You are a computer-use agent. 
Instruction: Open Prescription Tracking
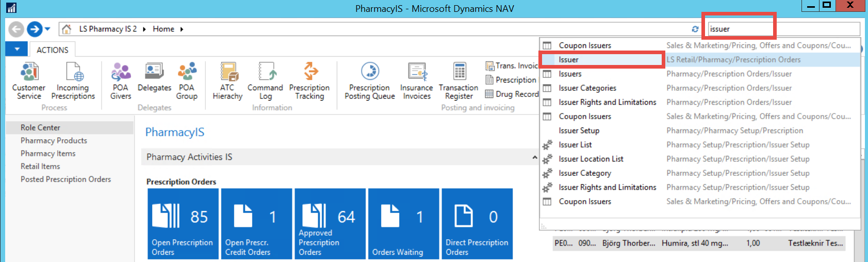pos(309,81)
